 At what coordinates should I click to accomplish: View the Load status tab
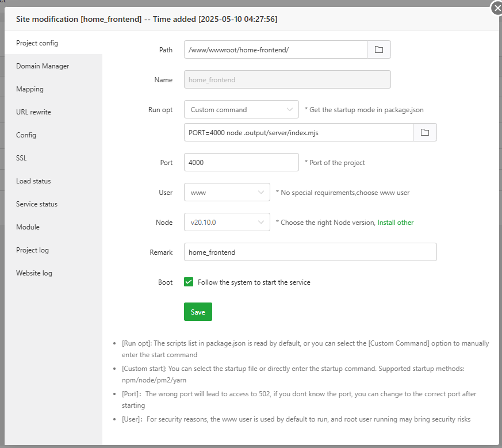(x=33, y=181)
